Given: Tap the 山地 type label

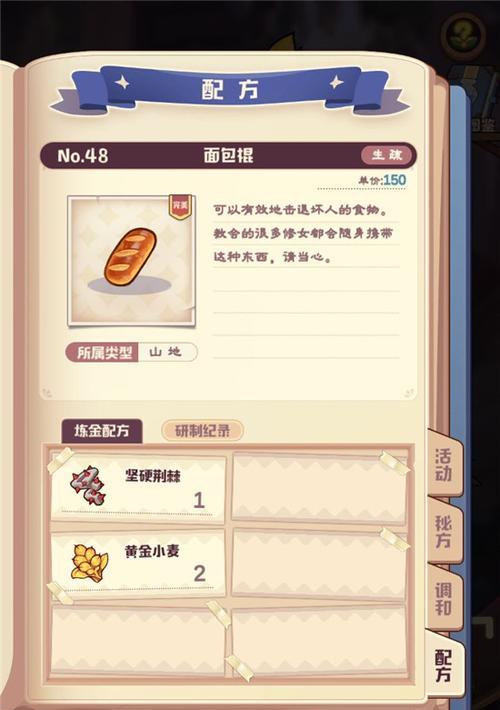Looking at the screenshot, I should pyautogui.click(x=166, y=352).
